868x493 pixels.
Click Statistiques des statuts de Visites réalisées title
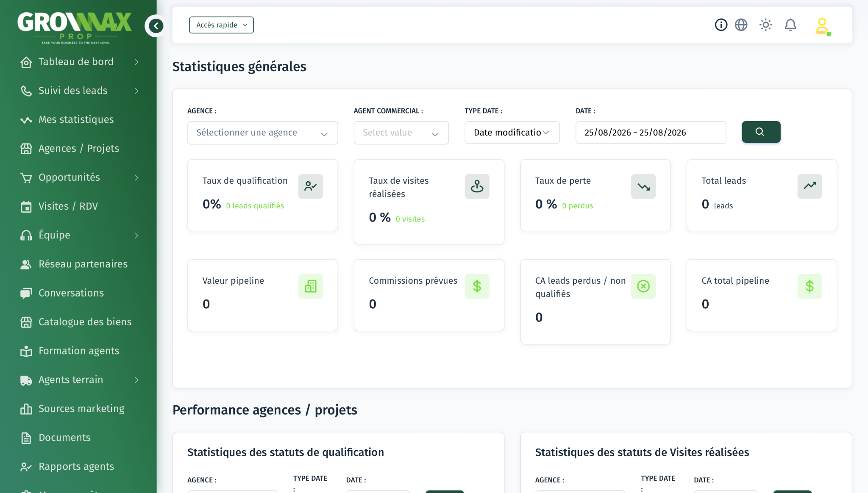[642, 452]
